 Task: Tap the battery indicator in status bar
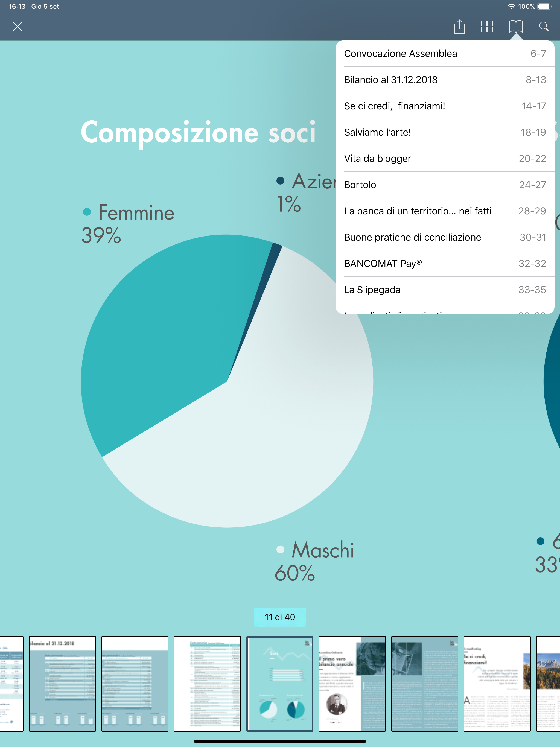point(544,6)
